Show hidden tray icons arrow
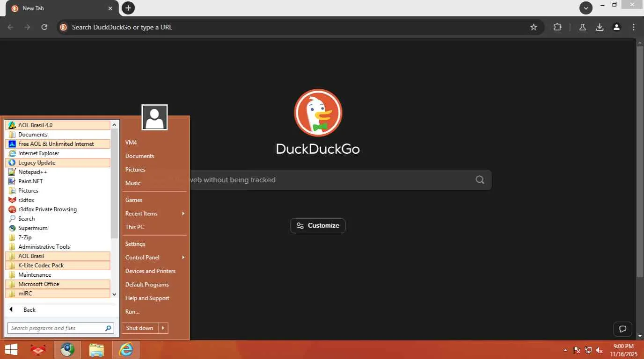Image resolution: width=644 pixels, height=359 pixels. tap(565, 350)
